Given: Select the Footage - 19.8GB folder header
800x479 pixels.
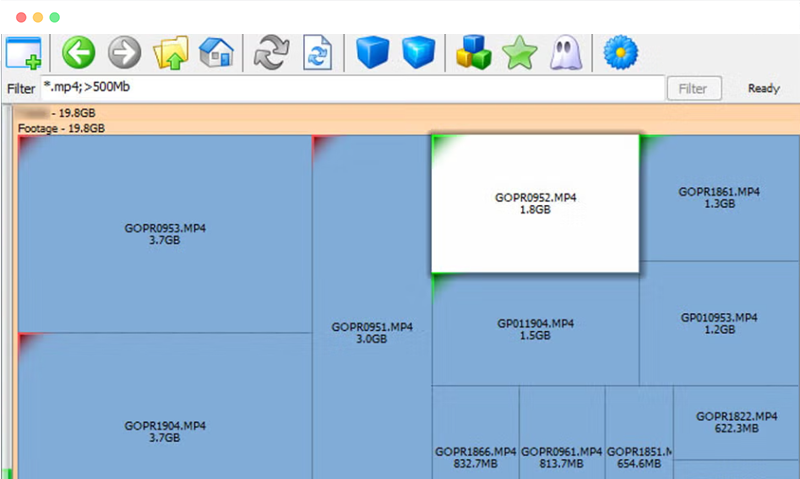Looking at the screenshot, I should 62,128.
